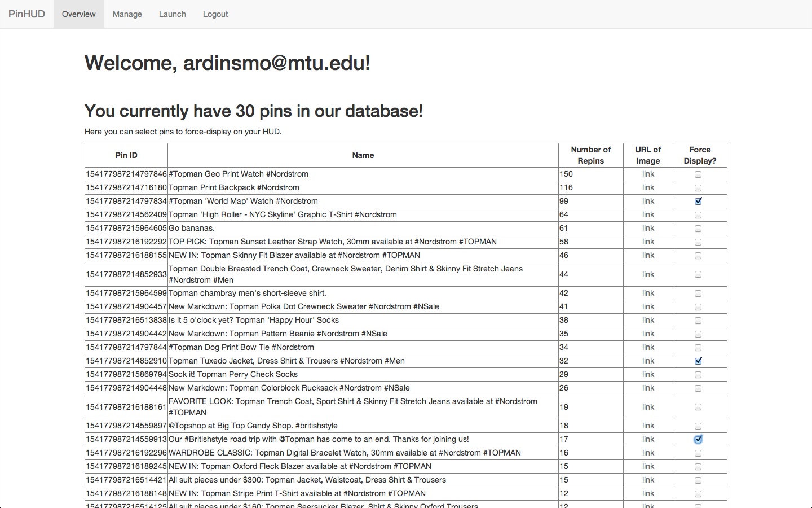Open image link for Pattern Beanie pin

(x=648, y=334)
